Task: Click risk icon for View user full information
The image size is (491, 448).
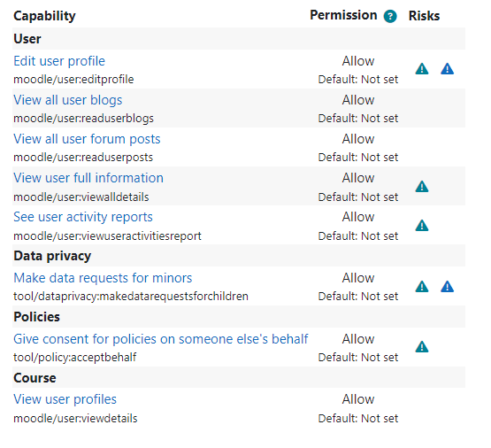Action: pos(422,187)
